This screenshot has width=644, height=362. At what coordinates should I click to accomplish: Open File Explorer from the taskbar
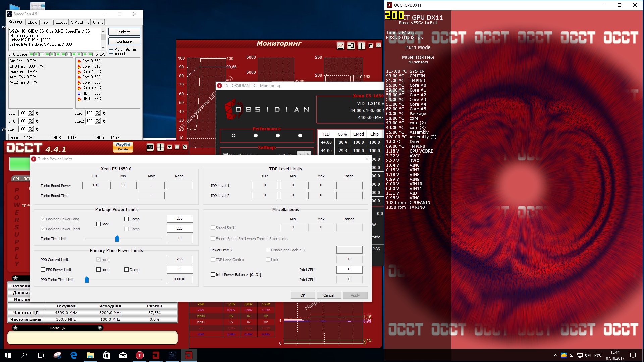point(90,355)
